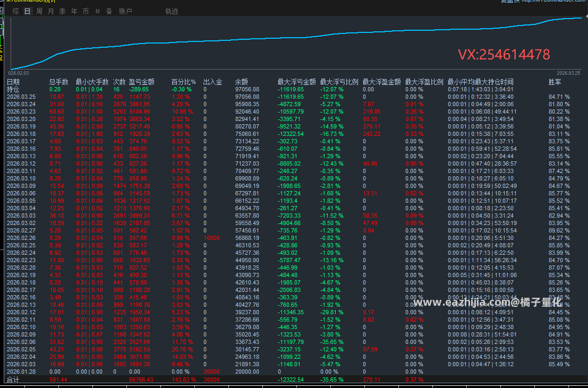The height and width of the screenshot is (388, 588).
Task: Click total percentage 143.83 %
Action: [x=184, y=380]
